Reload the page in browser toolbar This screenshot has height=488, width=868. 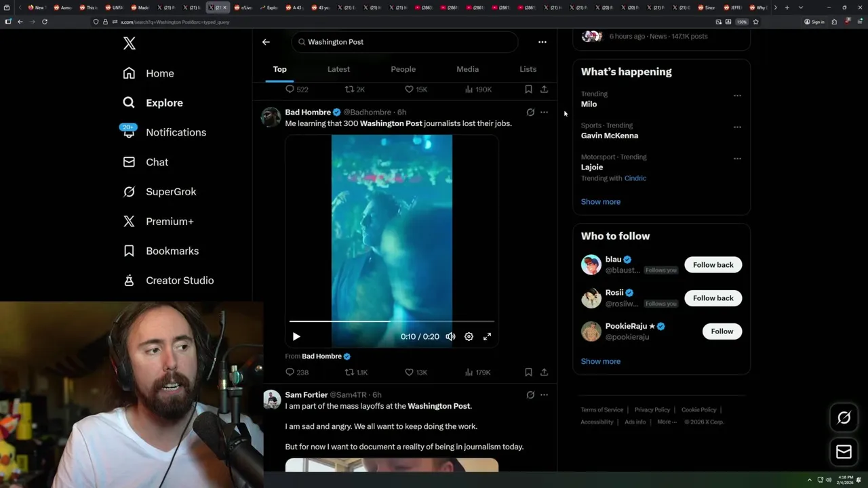coord(45,22)
